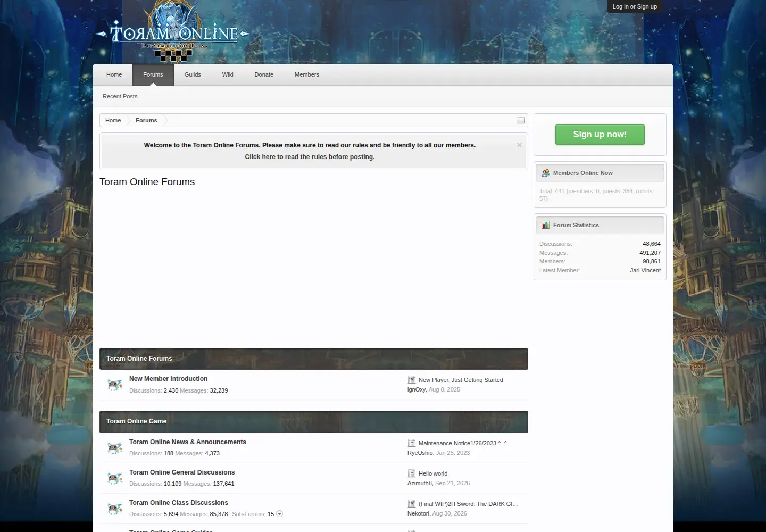Visit user Nekotori's profile
Viewport: 766px width, 532px height.
pyautogui.click(x=418, y=513)
